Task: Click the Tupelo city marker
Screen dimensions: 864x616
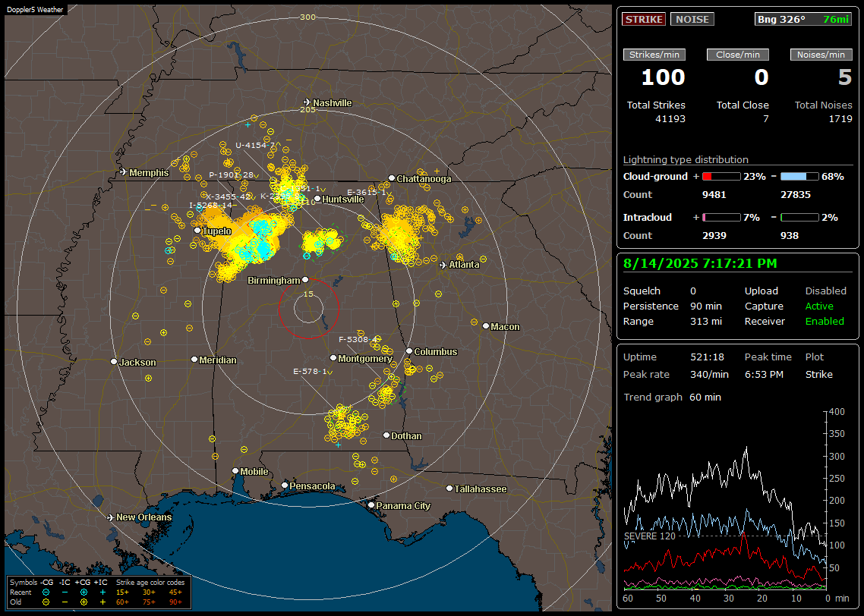Action: (x=197, y=230)
